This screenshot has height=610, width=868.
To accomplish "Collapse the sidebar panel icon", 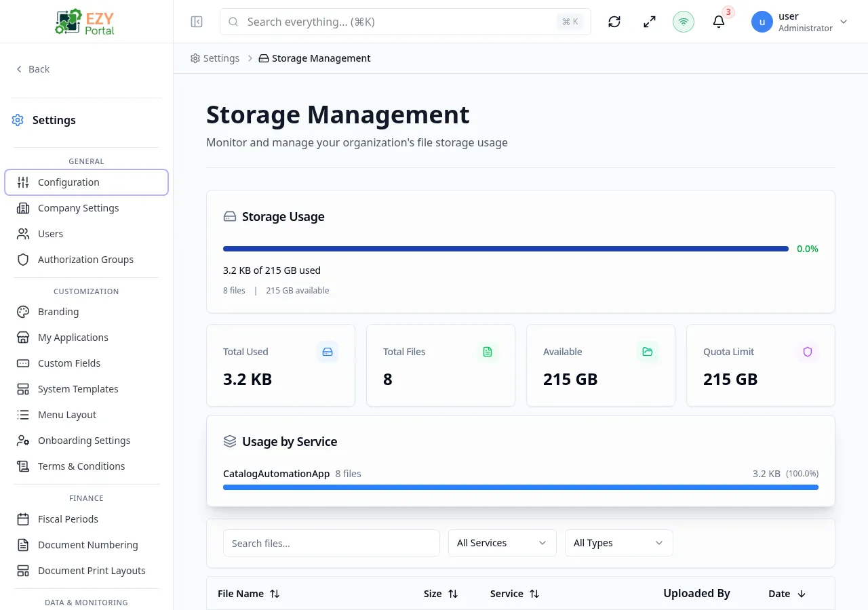I will 197,22.
